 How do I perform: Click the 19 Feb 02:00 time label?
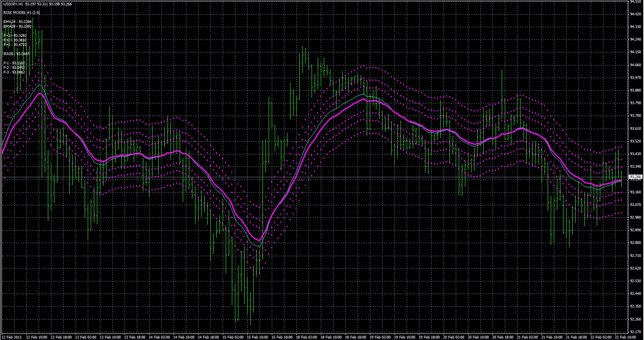point(380,337)
